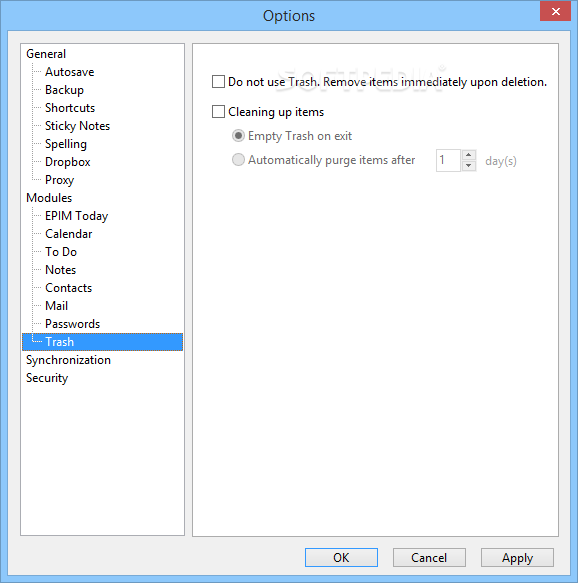Image resolution: width=578 pixels, height=583 pixels.
Task: Open Contacts module settings
Action: point(68,288)
